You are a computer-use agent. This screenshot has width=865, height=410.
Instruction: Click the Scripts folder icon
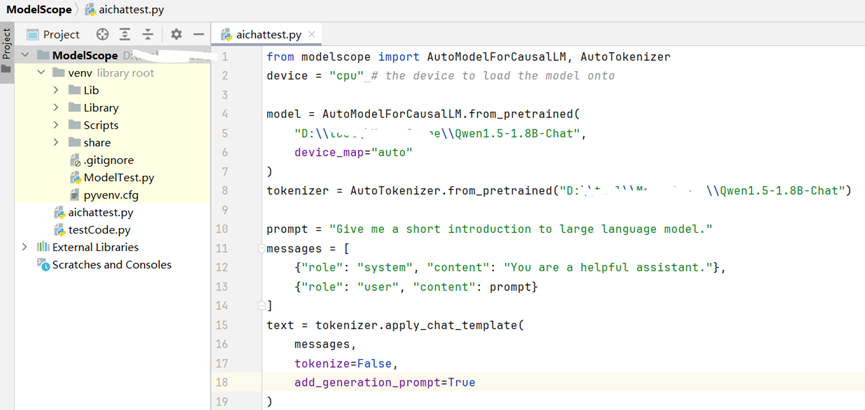tap(74, 125)
